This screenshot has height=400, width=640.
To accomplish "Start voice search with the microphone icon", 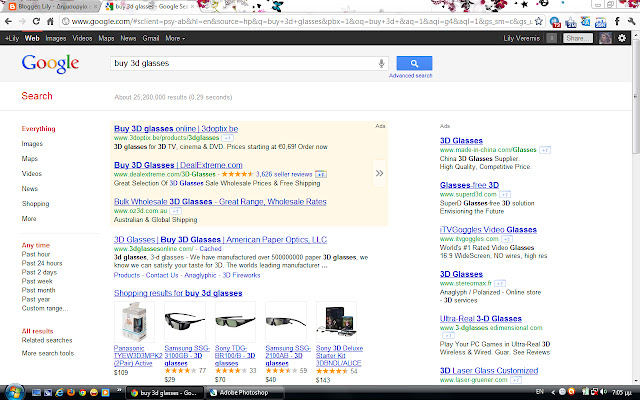I will tap(381, 63).
